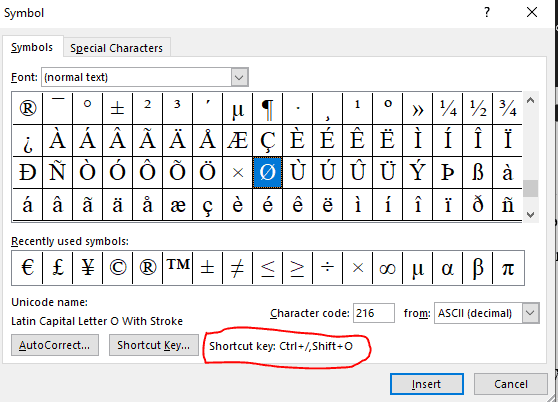Pick the Ð capital eth symbol
558x402 pixels.
pos(27,173)
